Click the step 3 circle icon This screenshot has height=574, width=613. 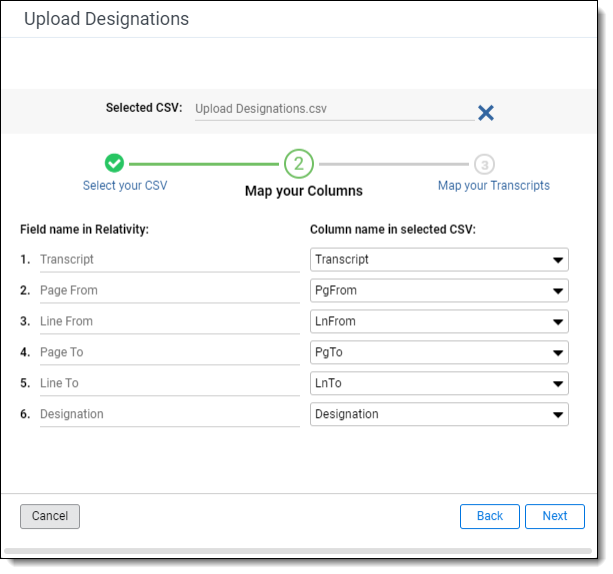[x=484, y=164]
